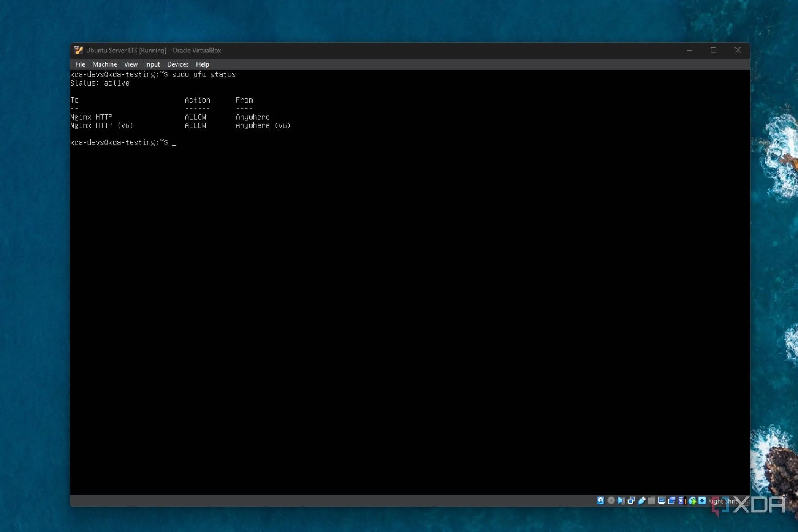The image size is (798, 532).
Task: Click the recording status bar icon
Action: coord(672,500)
